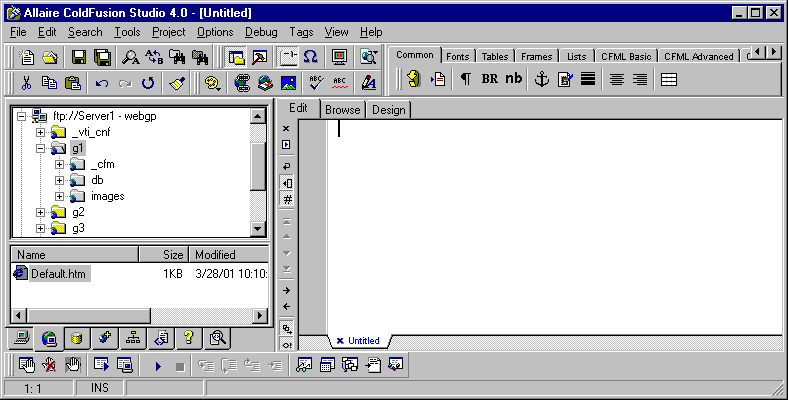Screen dimensions: 788x400
Task: Click the Copy icon
Action: (x=49, y=83)
